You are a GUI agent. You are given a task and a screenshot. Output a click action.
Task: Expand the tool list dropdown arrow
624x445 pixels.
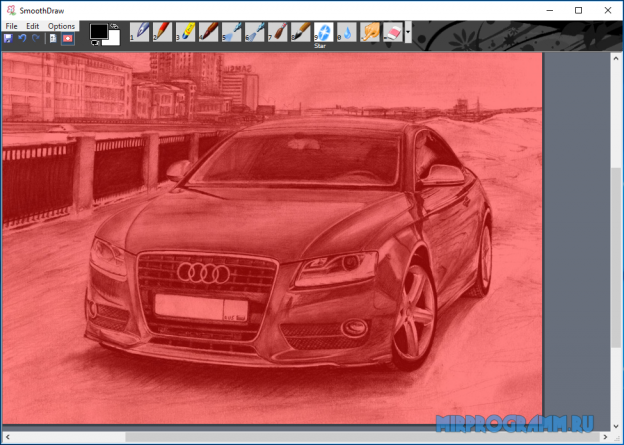[x=408, y=32]
